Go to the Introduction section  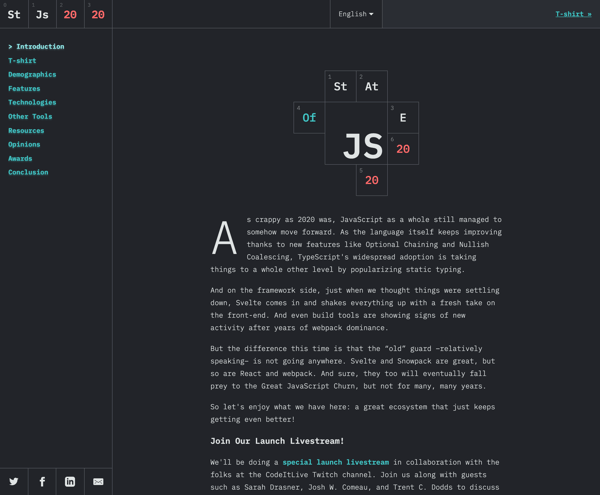36,47
